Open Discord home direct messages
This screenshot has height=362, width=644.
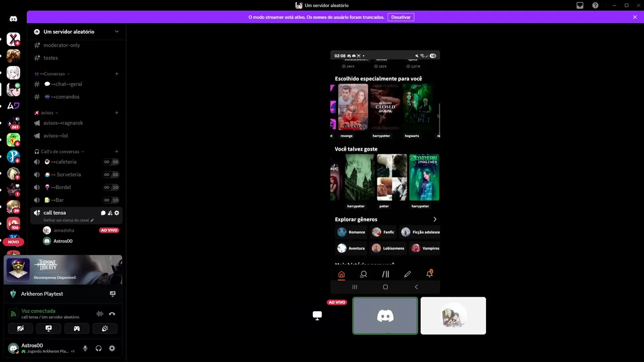(14, 19)
